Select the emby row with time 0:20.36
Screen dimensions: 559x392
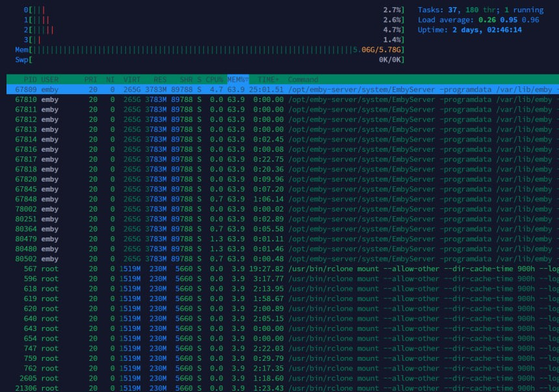282,169
